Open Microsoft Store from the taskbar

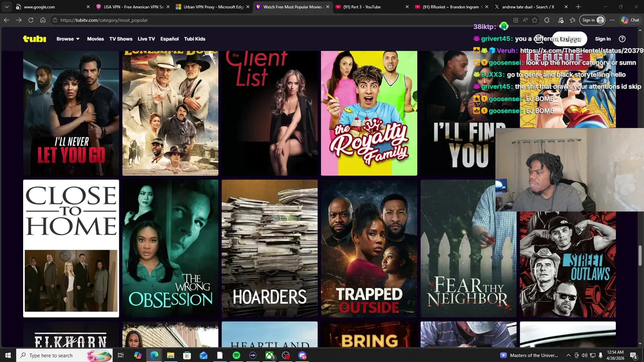pyautogui.click(x=187, y=355)
